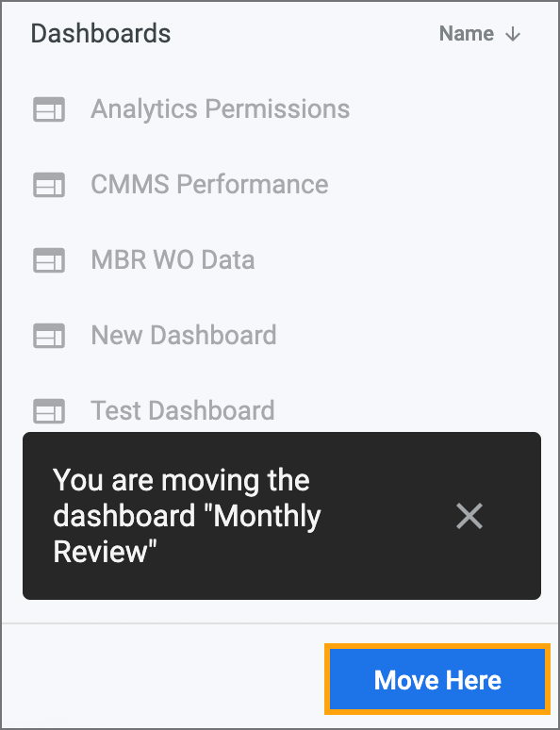Select the MBR WO Data dashboard name
This screenshot has width=560, height=730.
click(173, 259)
